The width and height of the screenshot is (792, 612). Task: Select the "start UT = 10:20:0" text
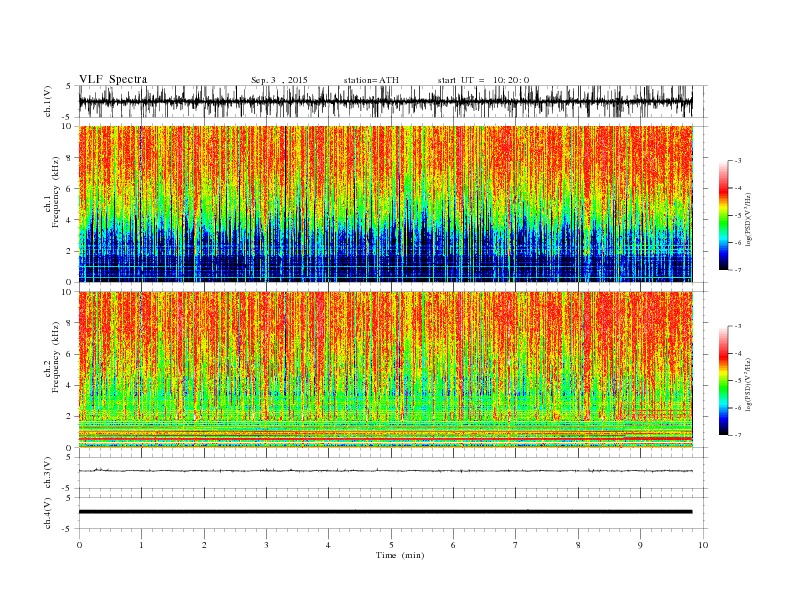click(483, 80)
